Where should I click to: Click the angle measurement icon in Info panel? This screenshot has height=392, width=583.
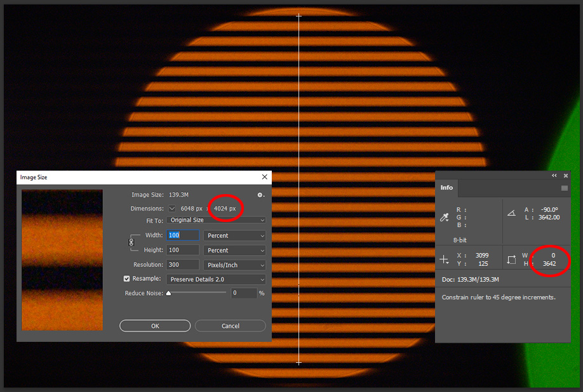(512, 214)
